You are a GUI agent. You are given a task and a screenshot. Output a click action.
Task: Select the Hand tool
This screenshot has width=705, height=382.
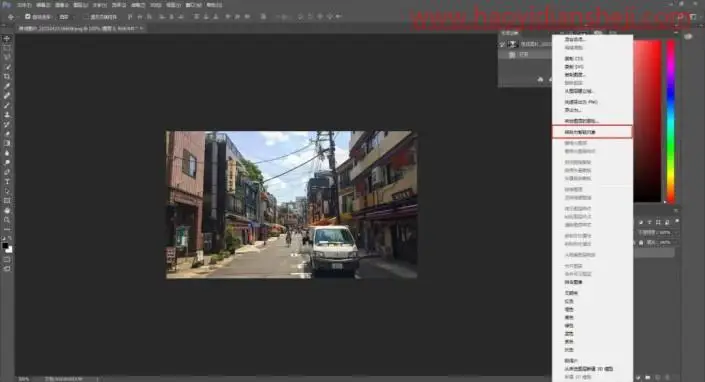(x=7, y=210)
